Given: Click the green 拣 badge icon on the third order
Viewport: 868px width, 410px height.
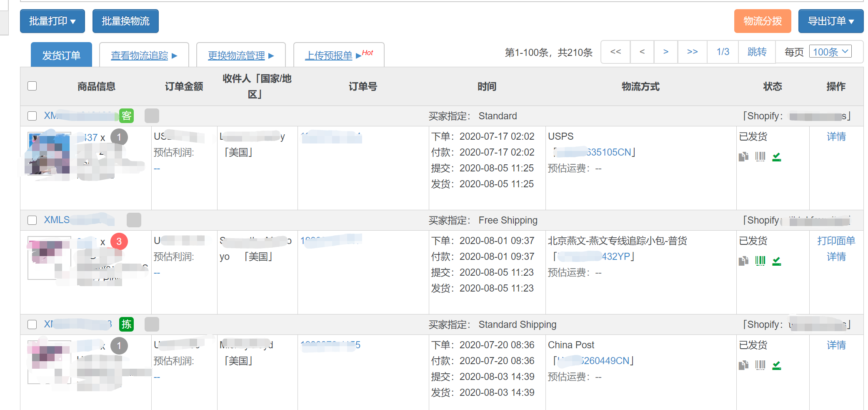Looking at the screenshot, I should (126, 324).
